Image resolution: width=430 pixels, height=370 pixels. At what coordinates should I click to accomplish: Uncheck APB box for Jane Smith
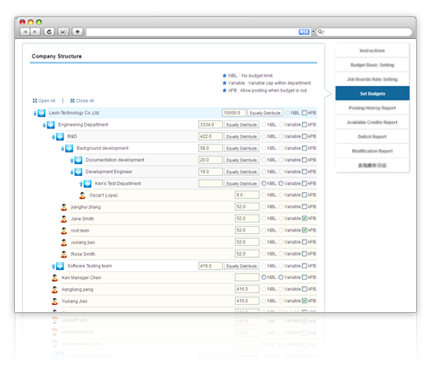tap(304, 219)
